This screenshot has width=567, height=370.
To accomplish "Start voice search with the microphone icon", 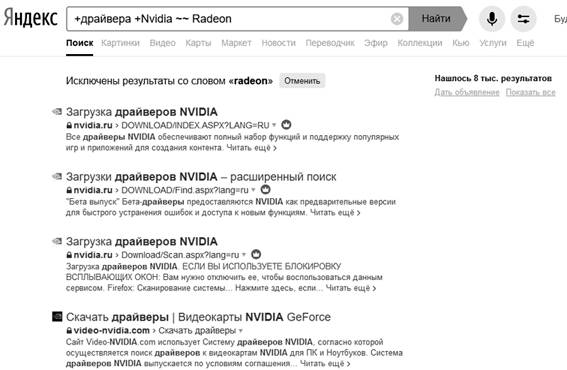I will click(492, 18).
